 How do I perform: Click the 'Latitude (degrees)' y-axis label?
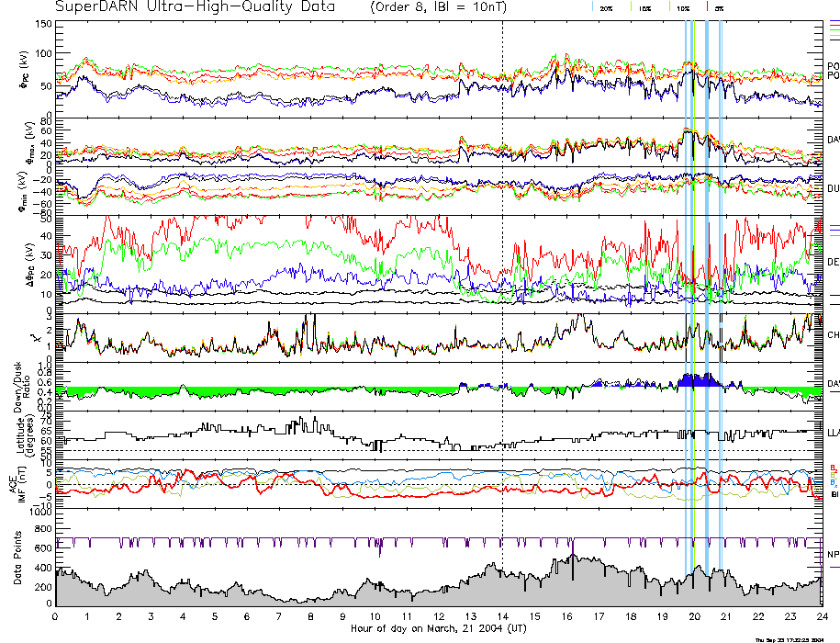click(25, 435)
